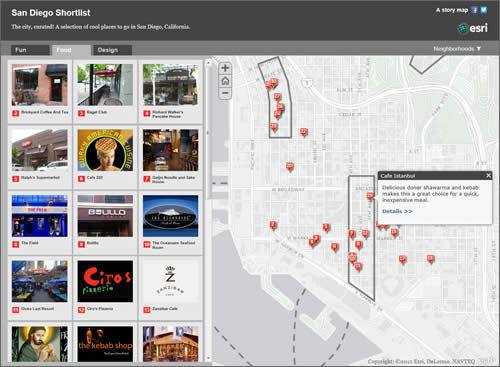The image size is (500, 367).
Task: Click the 'Ralph's Supermarket' label
Action: point(40,178)
